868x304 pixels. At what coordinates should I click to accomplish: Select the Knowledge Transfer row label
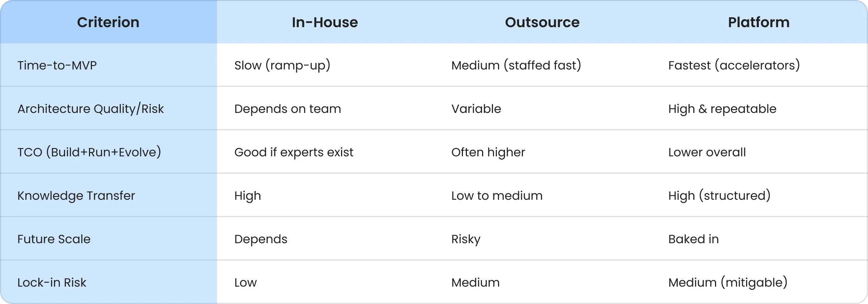[76, 196]
